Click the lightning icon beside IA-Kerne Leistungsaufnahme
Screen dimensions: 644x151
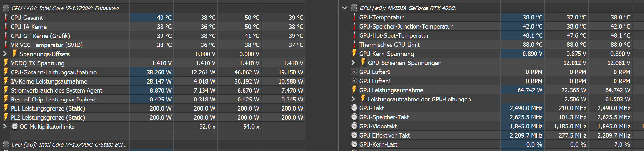6,81
